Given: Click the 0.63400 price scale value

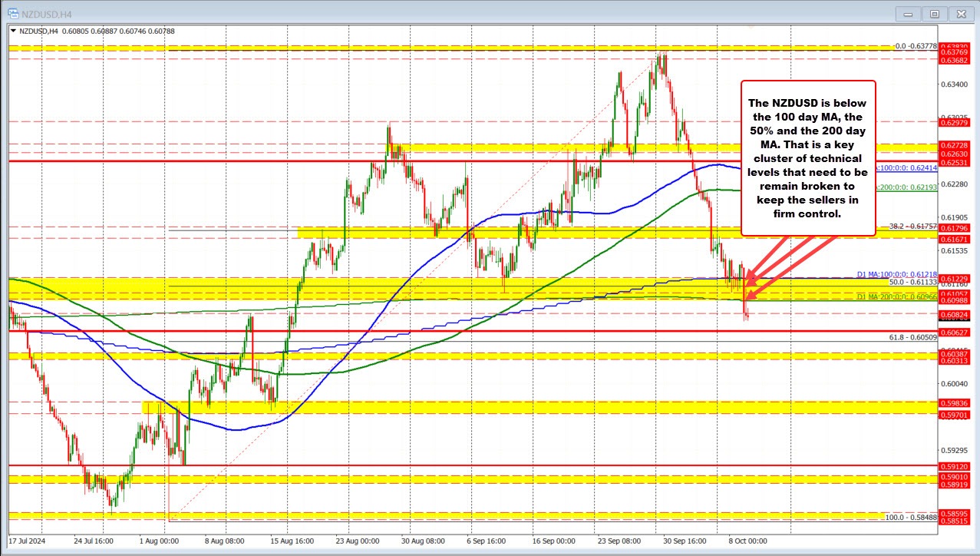Looking at the screenshot, I should point(954,84).
